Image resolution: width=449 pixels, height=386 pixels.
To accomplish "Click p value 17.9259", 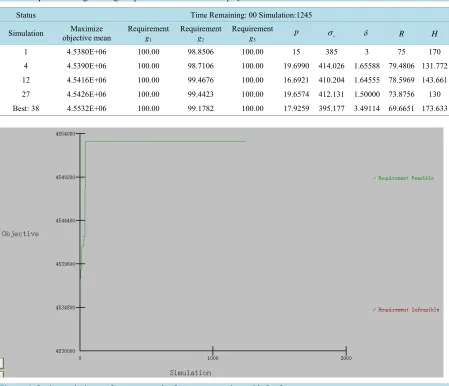I will 296,108.
